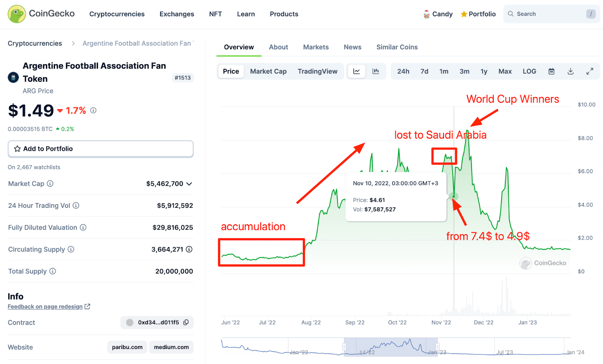Screen dimensions: 603x364
Task: Open the Products nav menu
Action: 284,14
